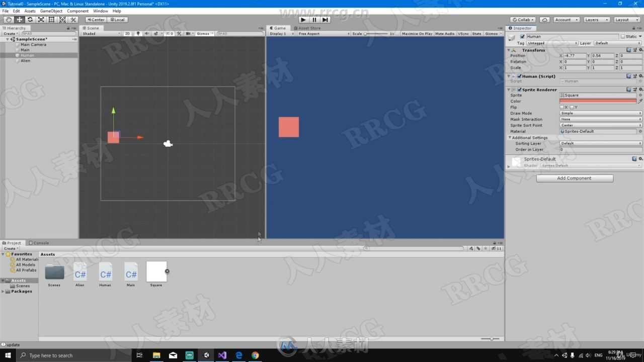Open the Display 1 dropdown
644x362 pixels.
click(x=282, y=34)
